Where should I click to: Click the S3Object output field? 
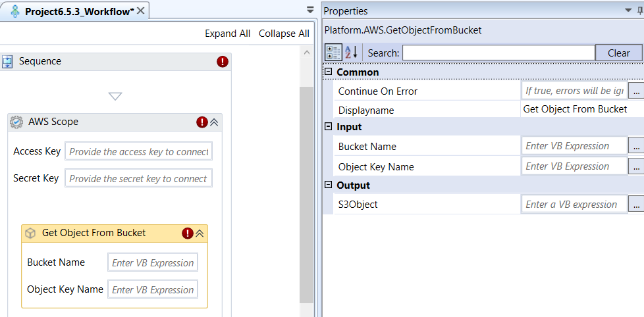coord(574,205)
